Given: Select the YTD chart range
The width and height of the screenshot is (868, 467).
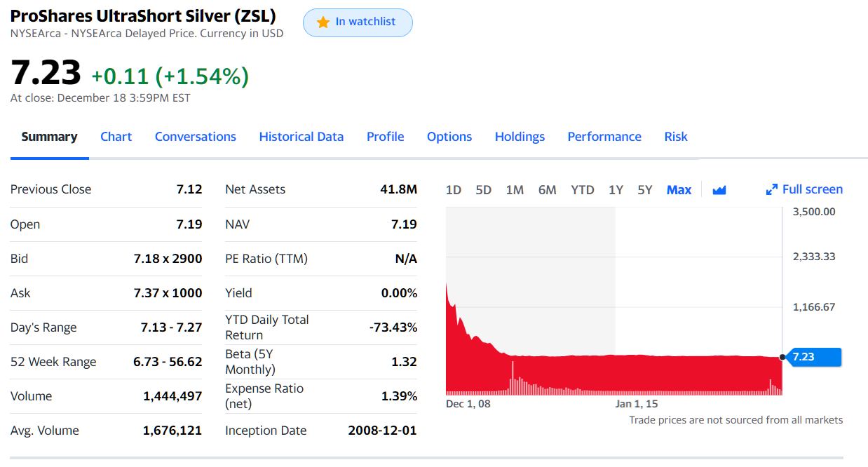Looking at the screenshot, I should pos(583,190).
